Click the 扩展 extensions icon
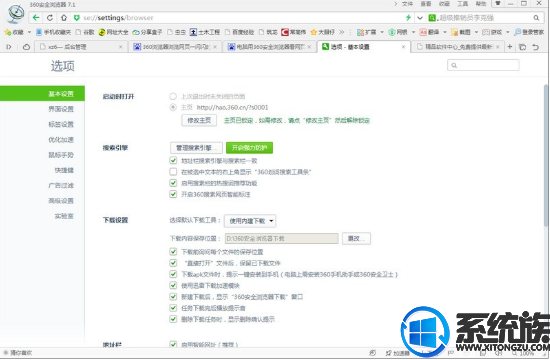 [x=361, y=32]
